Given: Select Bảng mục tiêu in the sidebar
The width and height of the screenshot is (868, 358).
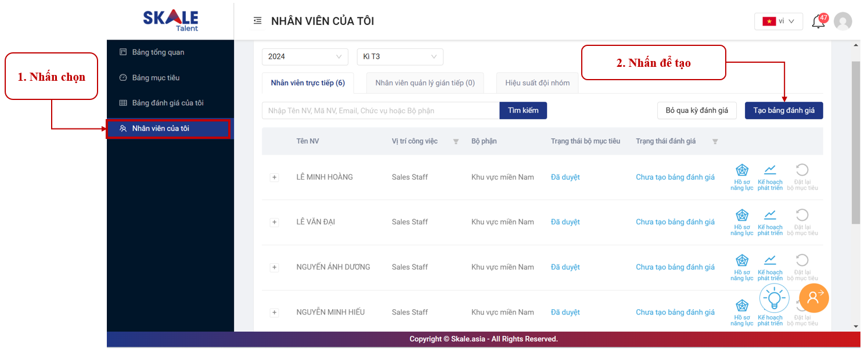Looking at the screenshot, I should (156, 77).
